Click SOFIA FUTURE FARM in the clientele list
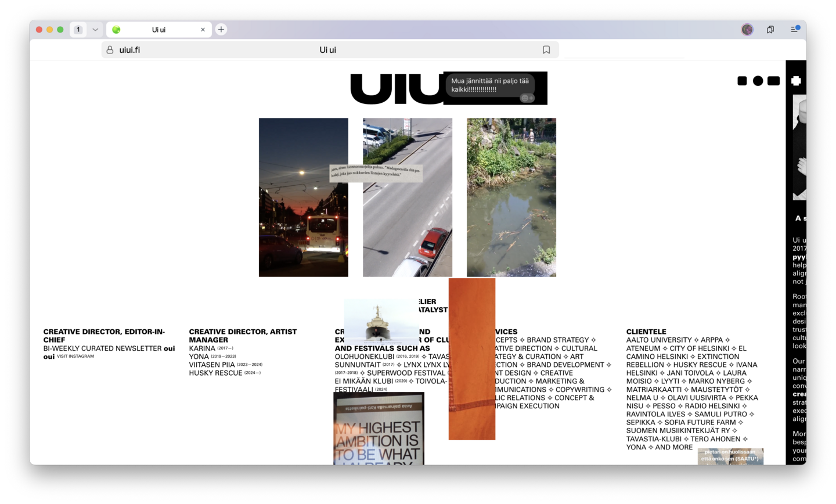836x504 pixels. (x=700, y=422)
